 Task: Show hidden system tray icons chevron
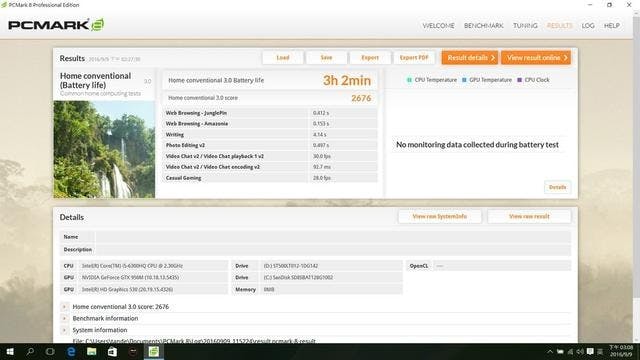point(550,351)
